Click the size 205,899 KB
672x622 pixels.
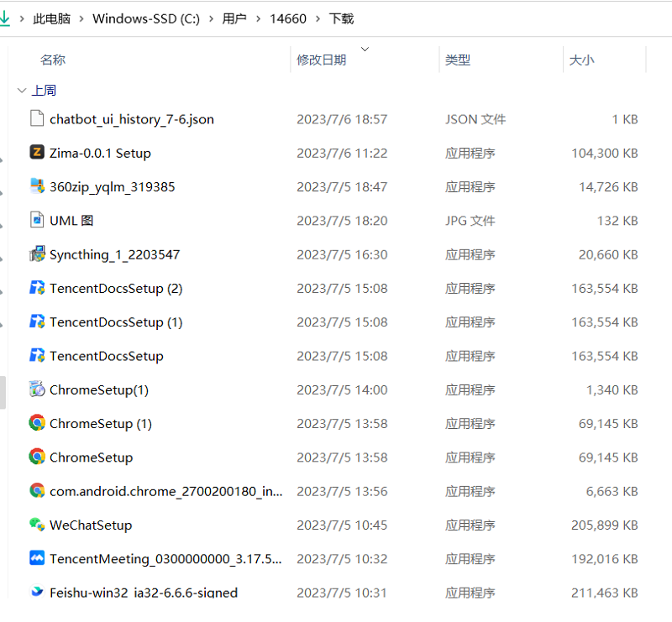(605, 525)
